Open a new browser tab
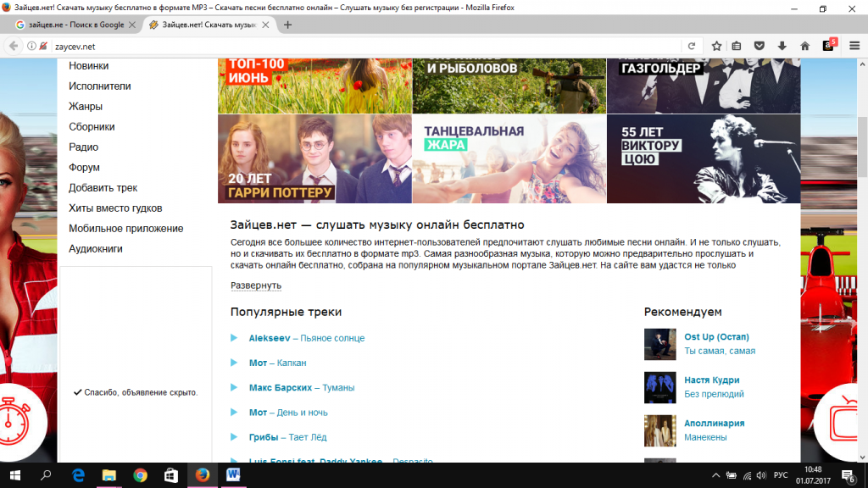This screenshot has height=488, width=868. coord(287,25)
